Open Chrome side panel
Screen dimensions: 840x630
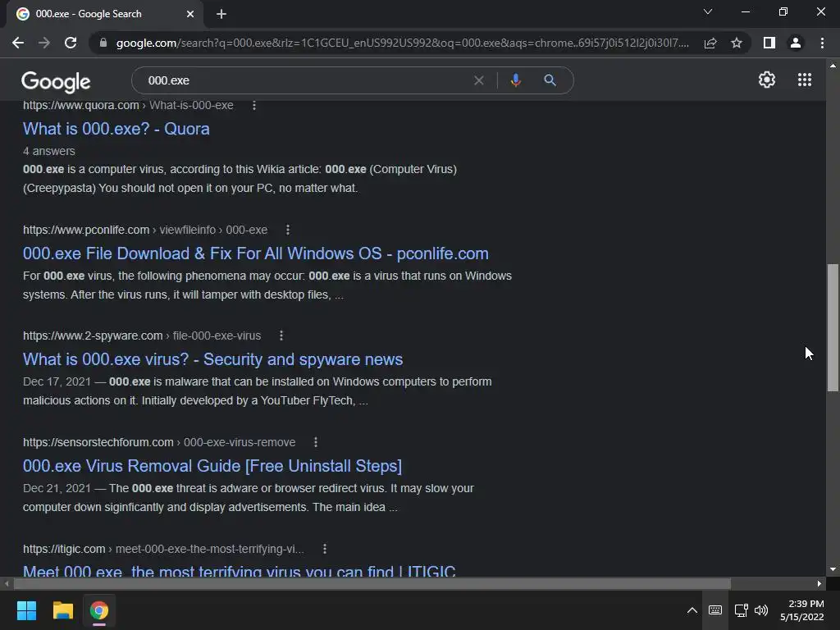point(769,43)
